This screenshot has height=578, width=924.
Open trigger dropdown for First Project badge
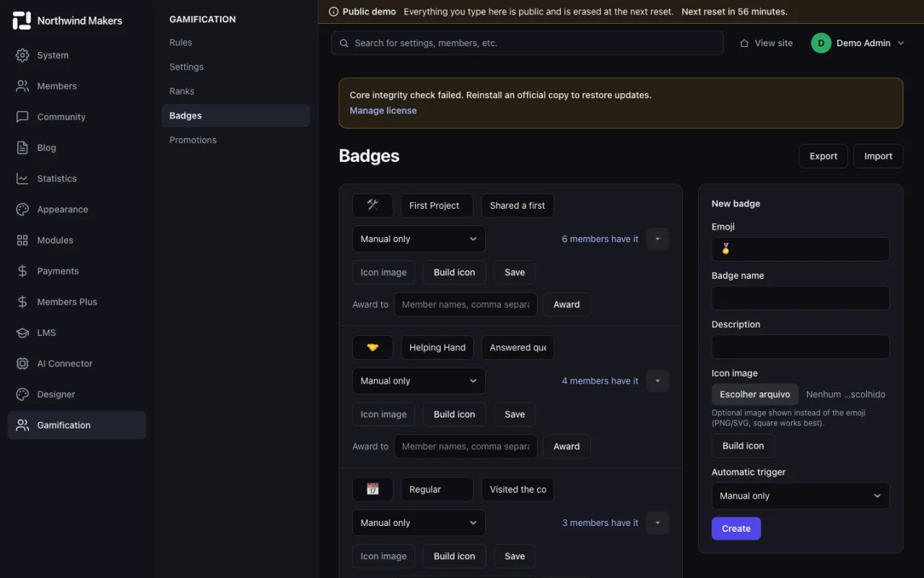tap(419, 239)
